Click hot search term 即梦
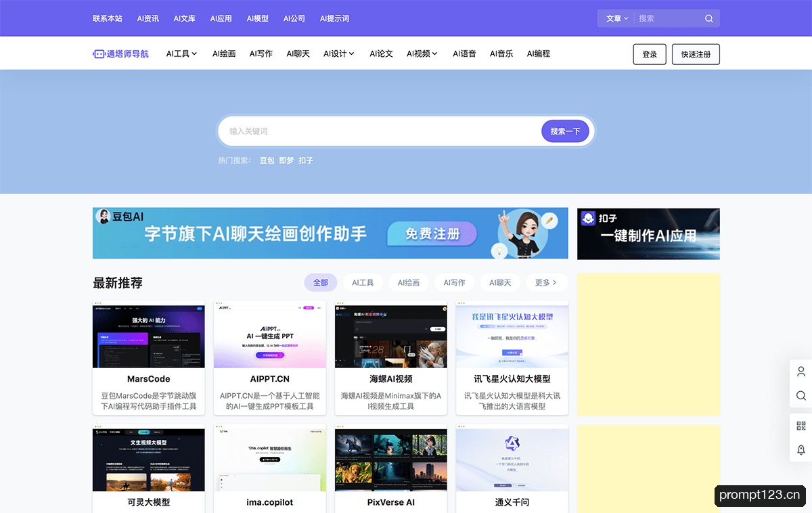This screenshot has width=812, height=513. tap(286, 160)
